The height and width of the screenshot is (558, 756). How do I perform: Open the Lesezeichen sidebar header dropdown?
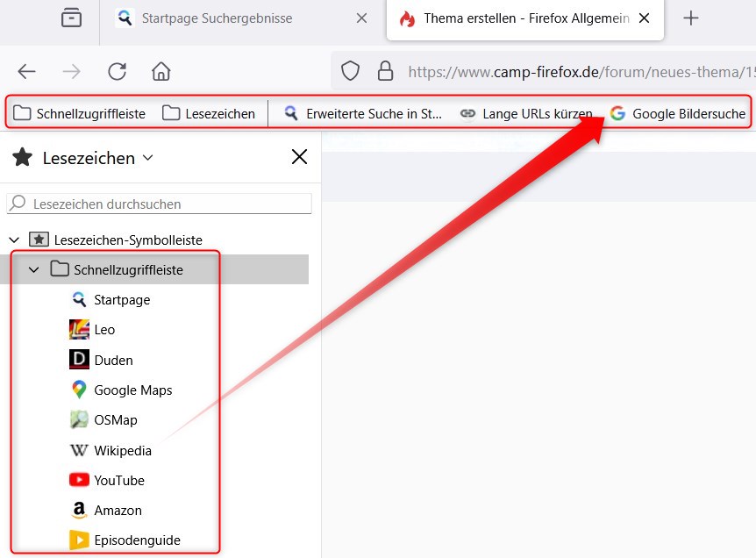[x=148, y=157]
